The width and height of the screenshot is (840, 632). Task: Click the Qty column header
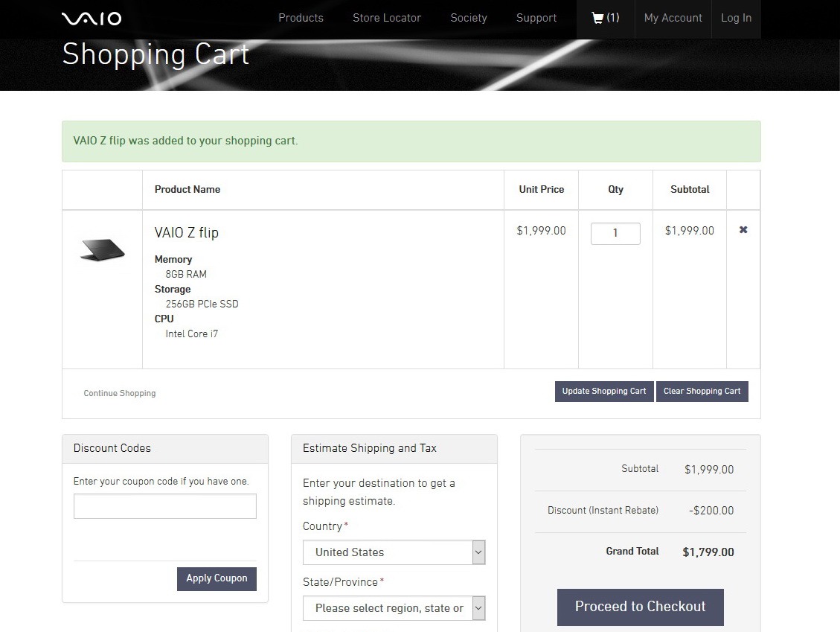pyautogui.click(x=615, y=189)
